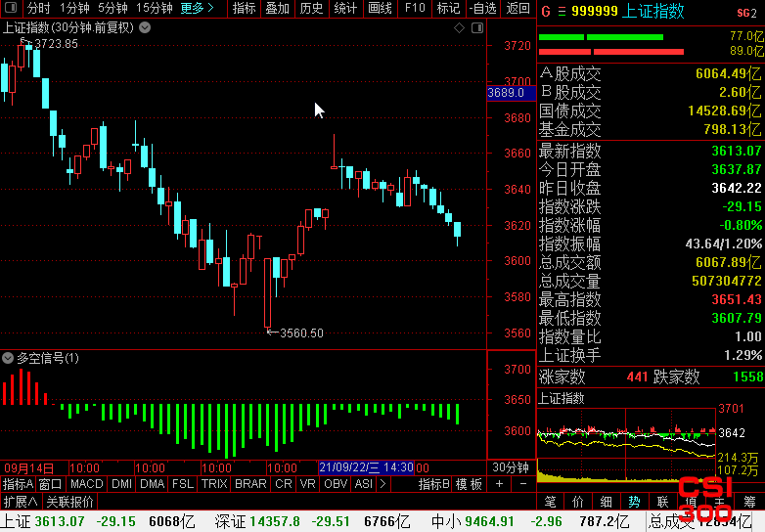Click the 上证 3613.07 status bar entry
Viewport: 765px width, 532px height.
[99, 522]
